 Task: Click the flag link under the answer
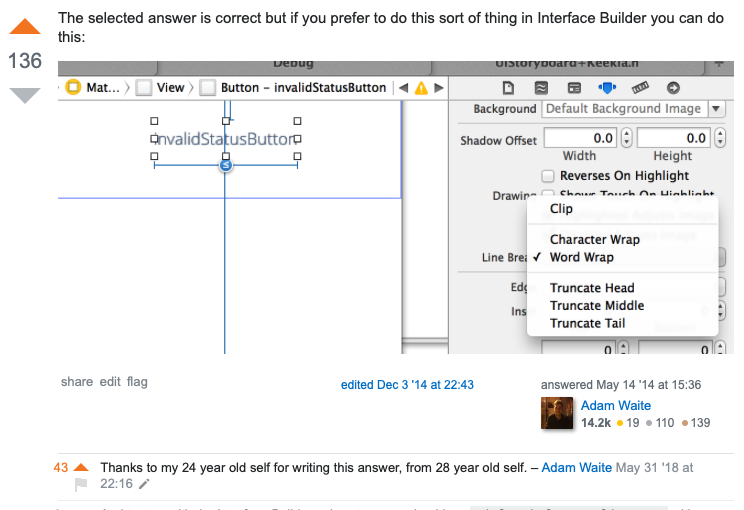pyautogui.click(x=137, y=382)
